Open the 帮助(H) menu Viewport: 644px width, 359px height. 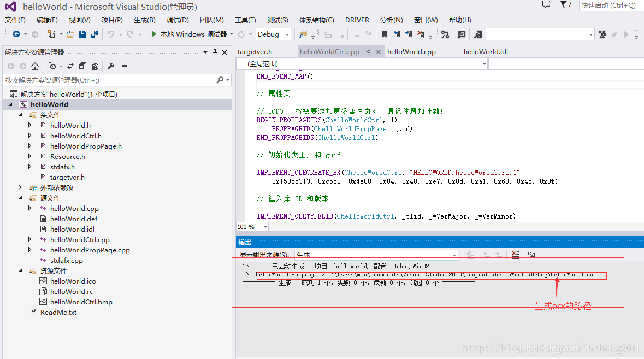[460, 20]
